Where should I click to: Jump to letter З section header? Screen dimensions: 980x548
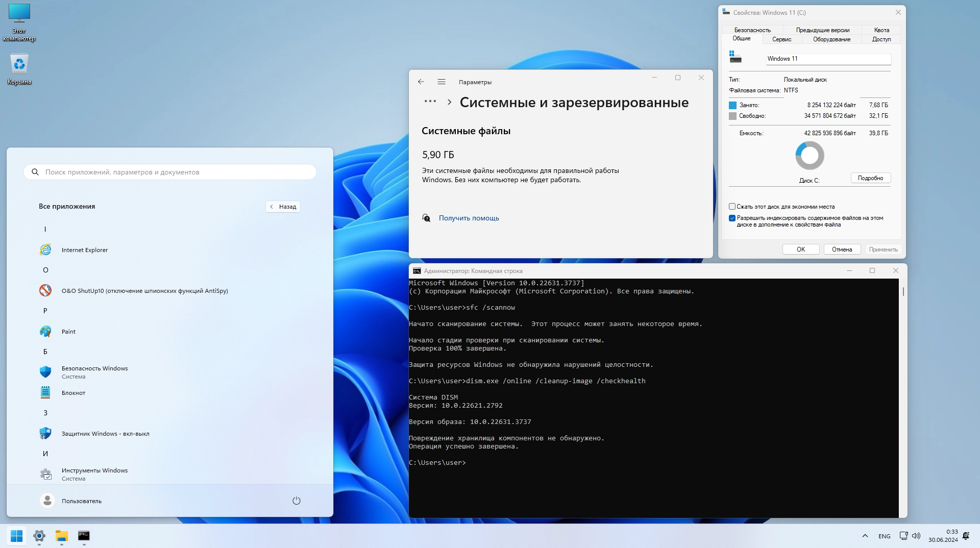[45, 413]
